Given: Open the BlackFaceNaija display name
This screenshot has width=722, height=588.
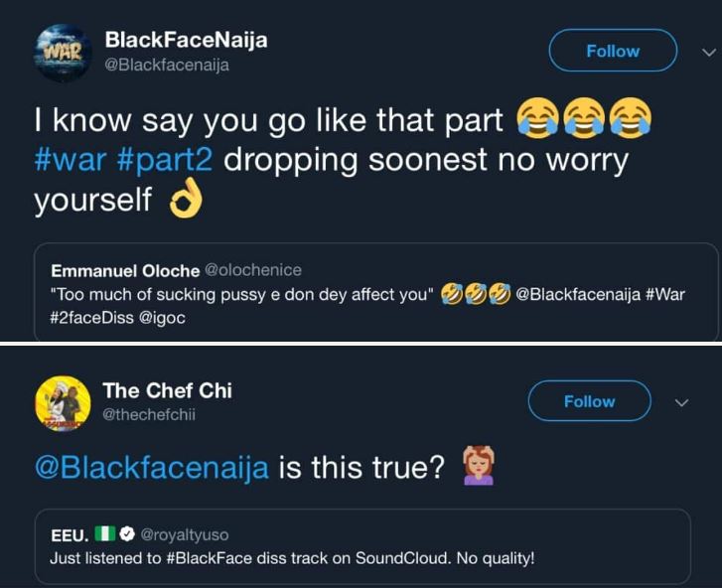Looking at the screenshot, I should pyautogui.click(x=186, y=40).
